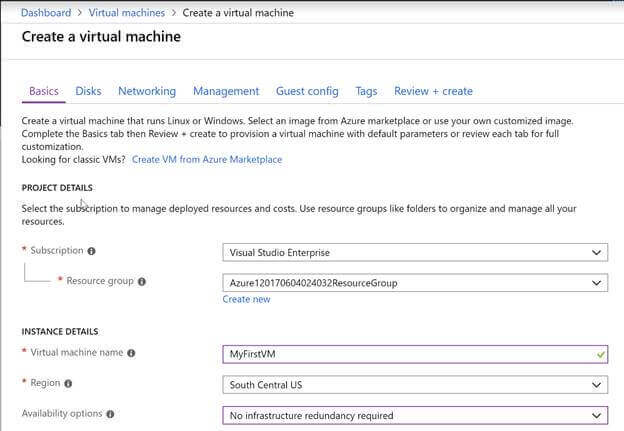This screenshot has height=431, width=624.
Task: Click the Region field label
Action: [45, 383]
